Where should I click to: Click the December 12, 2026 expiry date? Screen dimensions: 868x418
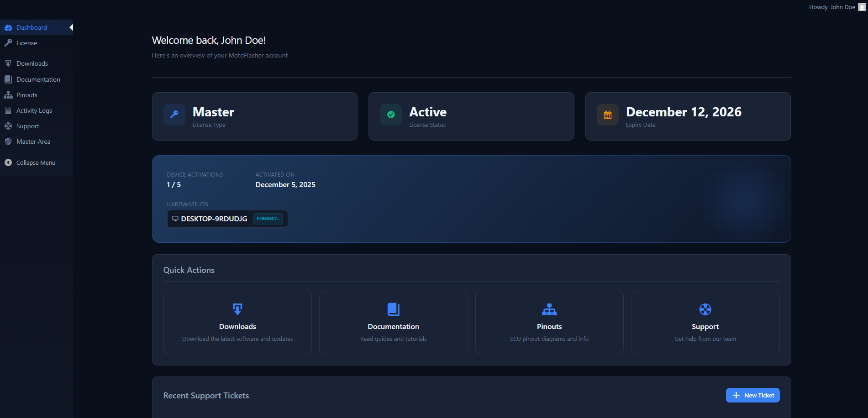point(684,112)
